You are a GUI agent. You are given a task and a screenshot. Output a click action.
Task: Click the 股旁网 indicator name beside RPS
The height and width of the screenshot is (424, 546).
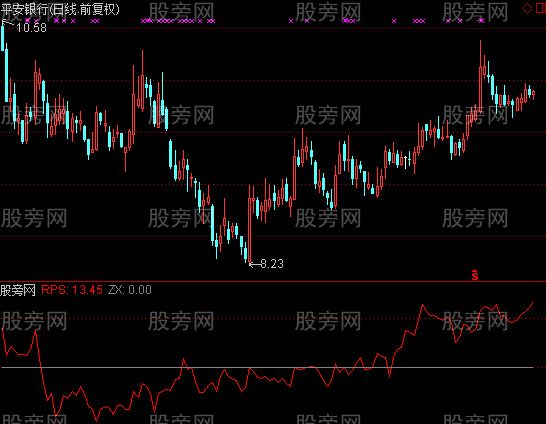click(x=18, y=290)
